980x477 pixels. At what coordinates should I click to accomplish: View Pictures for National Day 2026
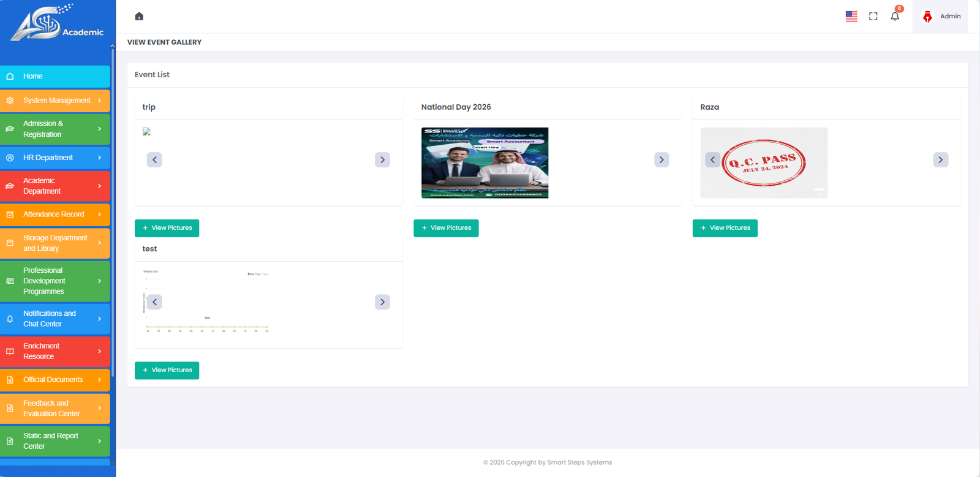446,228
